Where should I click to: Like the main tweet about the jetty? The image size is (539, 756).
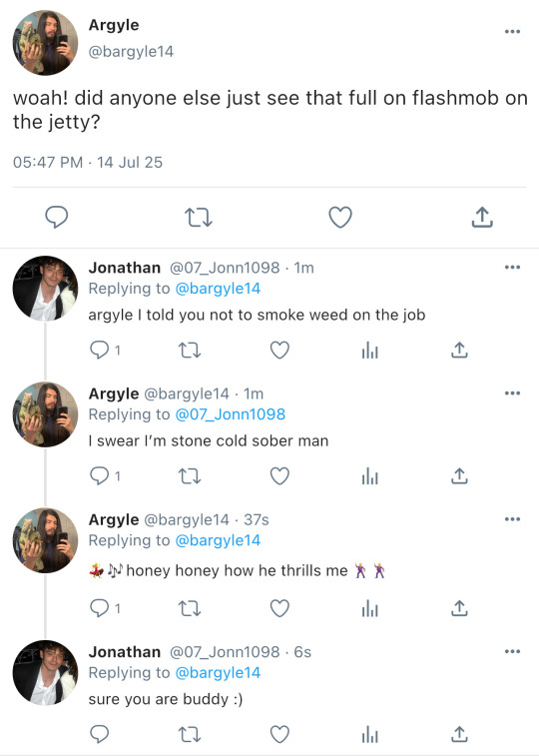340,217
